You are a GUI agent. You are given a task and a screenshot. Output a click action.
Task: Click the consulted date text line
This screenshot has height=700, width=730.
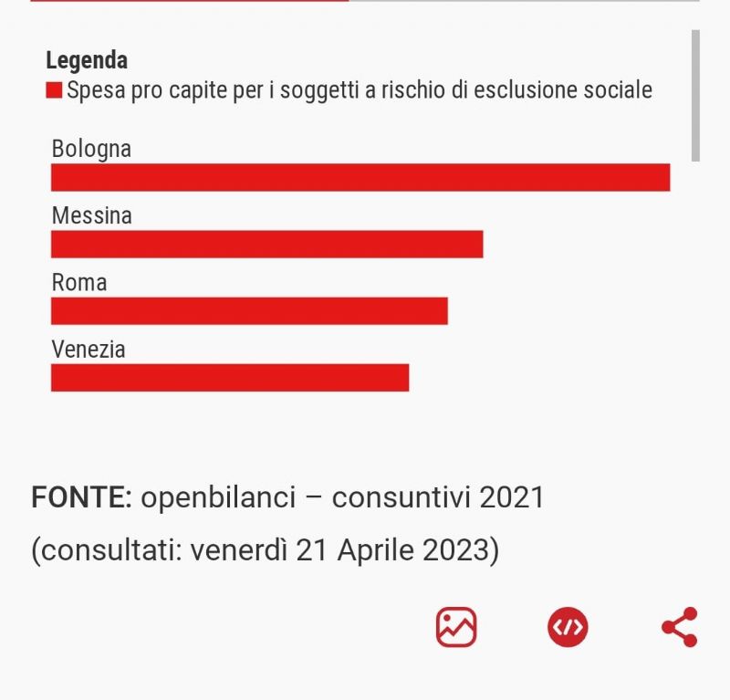click(265, 550)
